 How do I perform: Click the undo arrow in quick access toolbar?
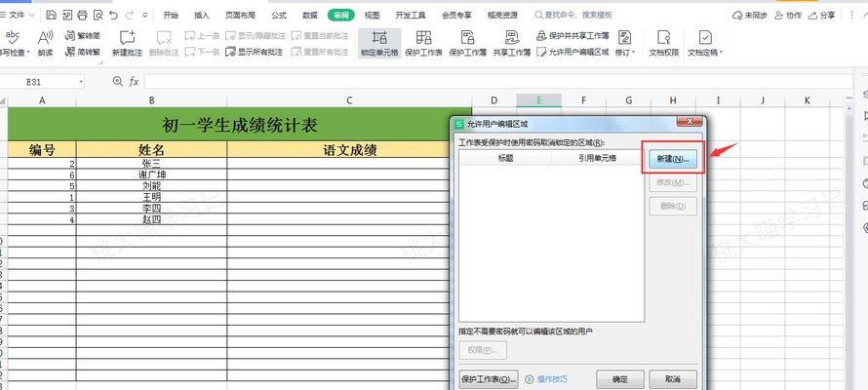pos(114,16)
